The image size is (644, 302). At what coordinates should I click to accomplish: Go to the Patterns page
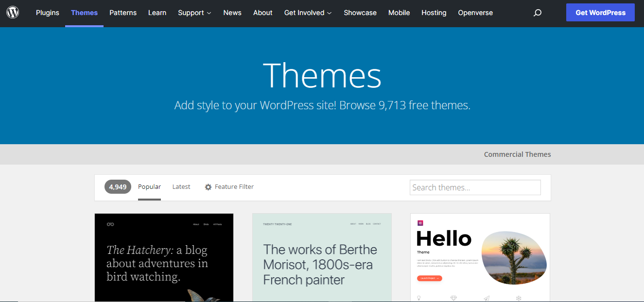123,13
